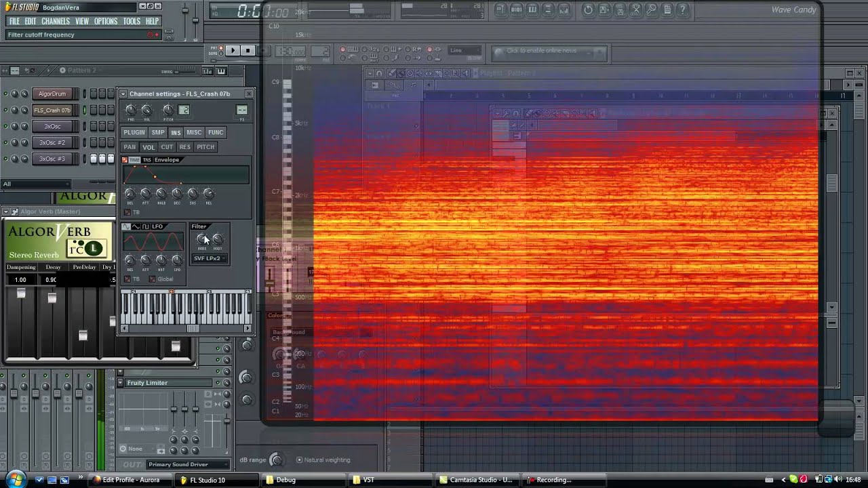Open the EDIT menu

[x=31, y=21]
